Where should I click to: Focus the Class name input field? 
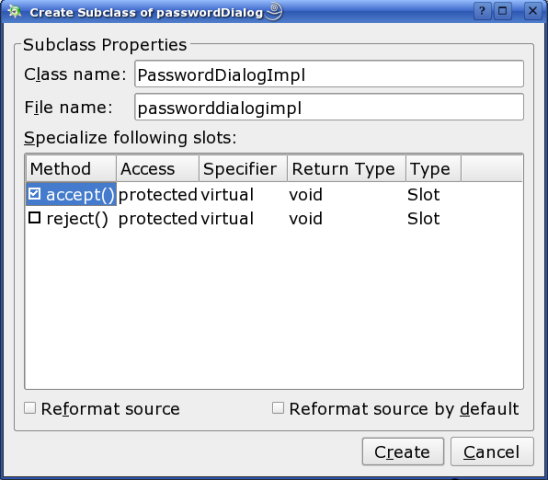(329, 74)
